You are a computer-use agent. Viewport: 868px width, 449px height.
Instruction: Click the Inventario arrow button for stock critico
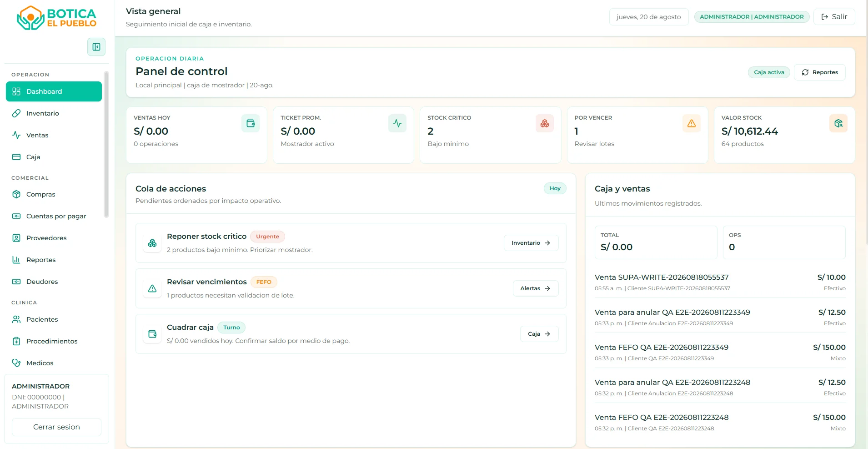pyautogui.click(x=531, y=243)
